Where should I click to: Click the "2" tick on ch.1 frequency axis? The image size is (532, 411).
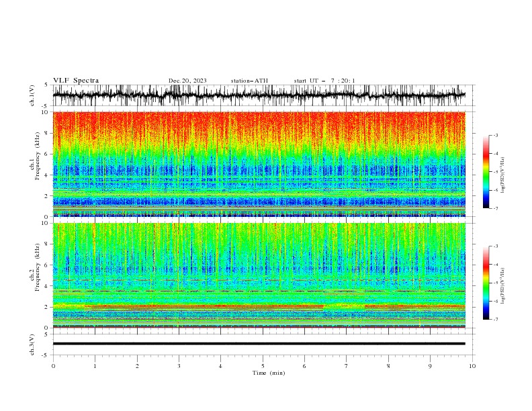[x=47, y=196]
